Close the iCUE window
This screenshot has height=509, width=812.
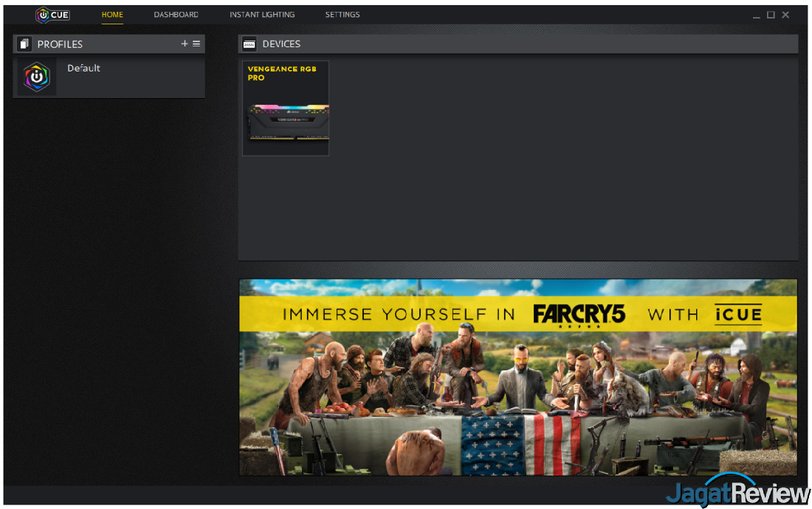tap(785, 15)
